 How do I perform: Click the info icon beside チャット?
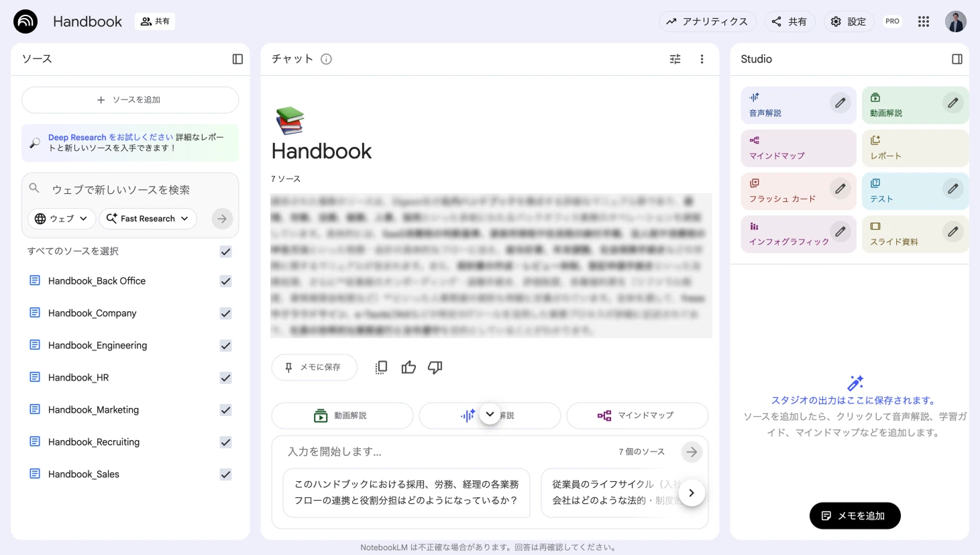327,59
